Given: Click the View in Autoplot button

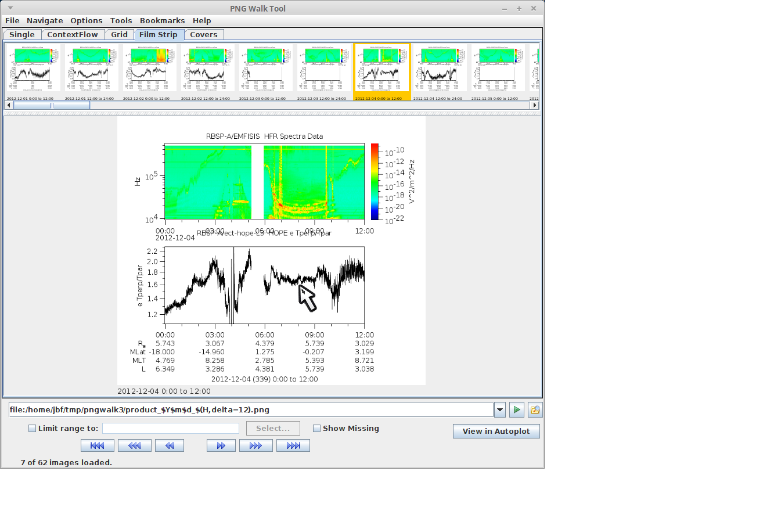Looking at the screenshot, I should (x=496, y=431).
